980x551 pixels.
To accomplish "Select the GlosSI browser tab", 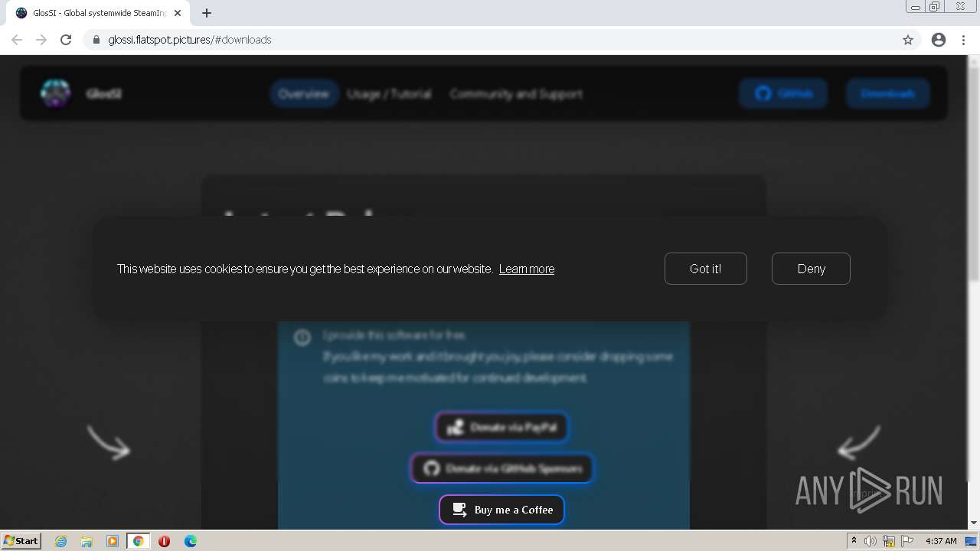I will [x=98, y=13].
